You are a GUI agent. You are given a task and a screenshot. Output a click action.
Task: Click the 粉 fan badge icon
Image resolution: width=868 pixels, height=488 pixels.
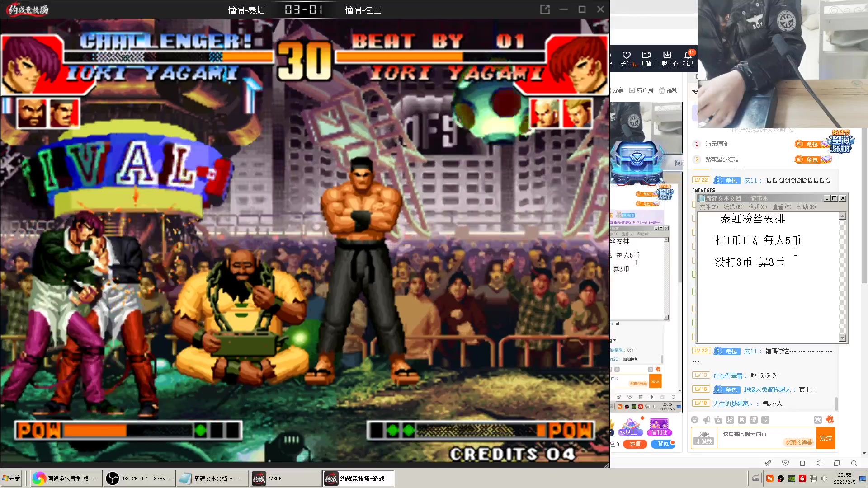click(x=730, y=420)
